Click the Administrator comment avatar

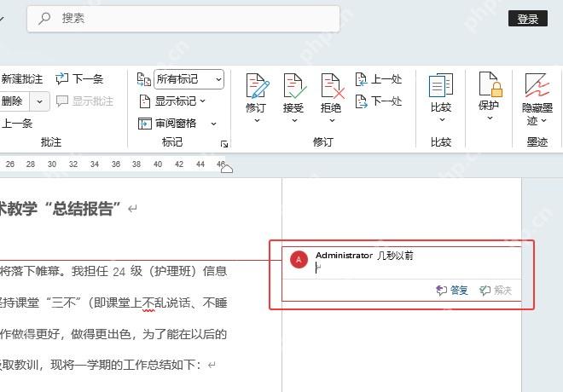299,260
